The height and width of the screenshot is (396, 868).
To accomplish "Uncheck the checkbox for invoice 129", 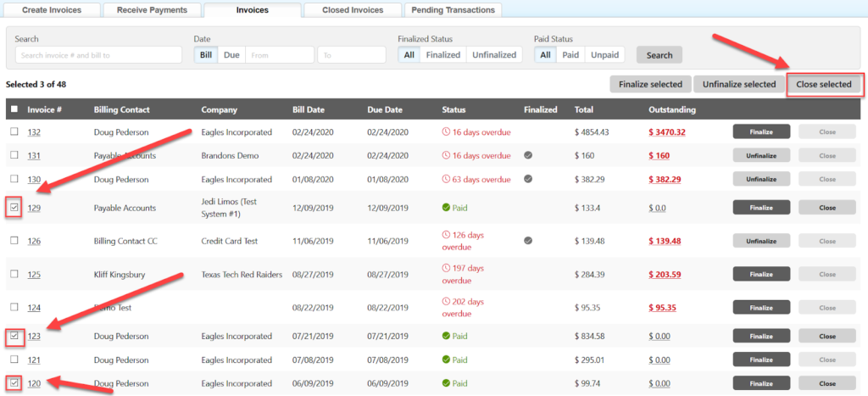I will (x=14, y=208).
